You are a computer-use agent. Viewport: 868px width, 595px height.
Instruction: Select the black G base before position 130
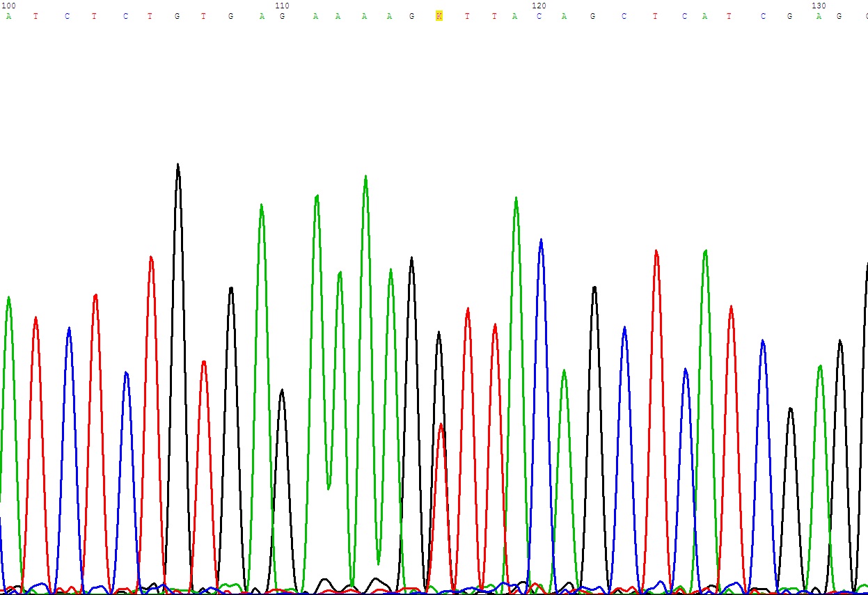[x=789, y=16]
